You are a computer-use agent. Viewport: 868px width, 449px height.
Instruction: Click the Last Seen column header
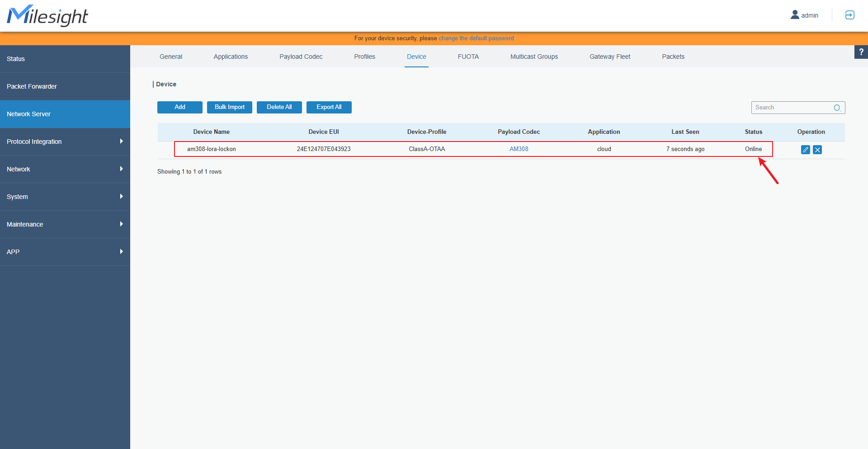[x=685, y=132]
